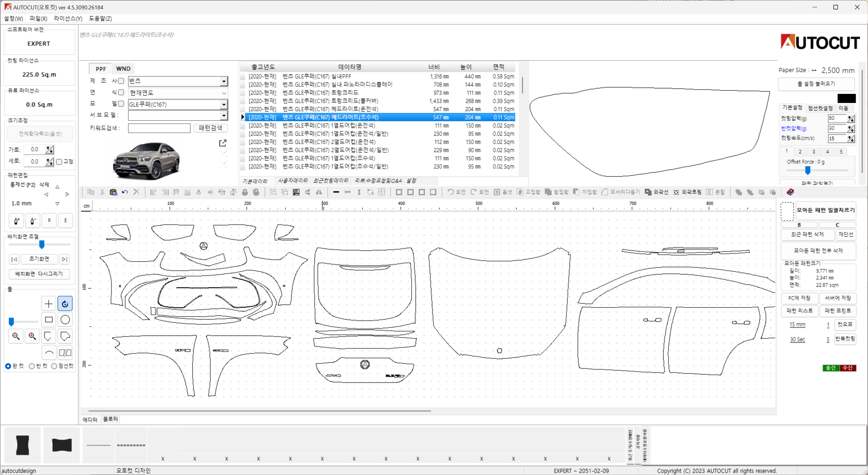This screenshot has width=868, height=475.
Task: Adjust the 컷팅압력 stepper
Action: (x=851, y=119)
